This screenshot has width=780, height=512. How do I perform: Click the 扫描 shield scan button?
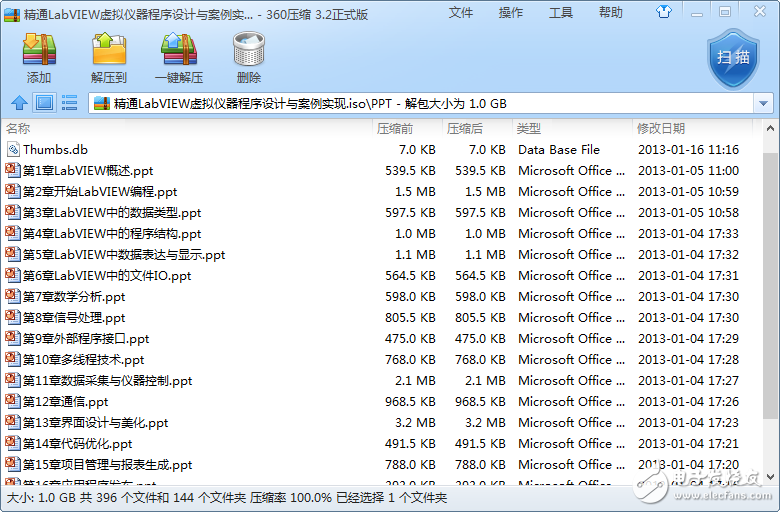click(x=733, y=59)
